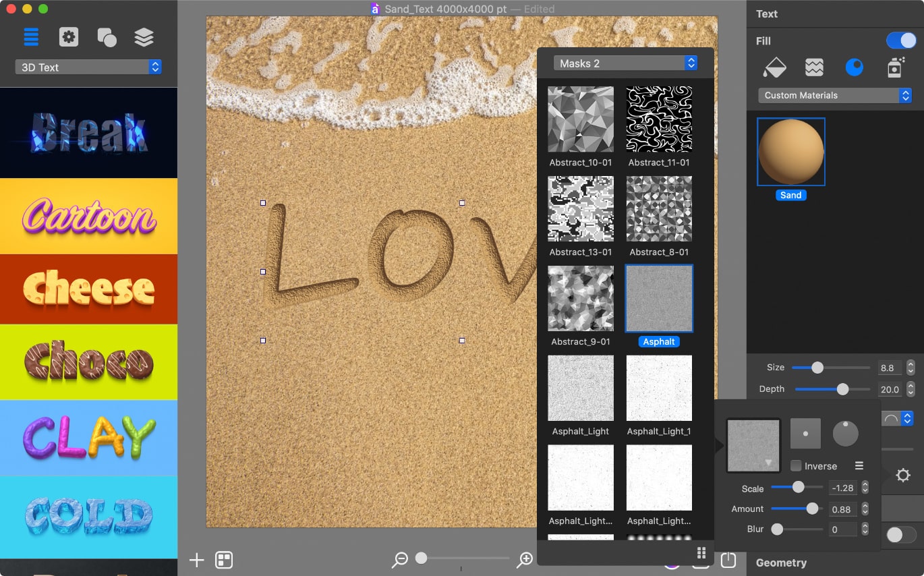Select the Sand material thumbnail
Viewport: 924px width, 576px height.
pyautogui.click(x=790, y=152)
